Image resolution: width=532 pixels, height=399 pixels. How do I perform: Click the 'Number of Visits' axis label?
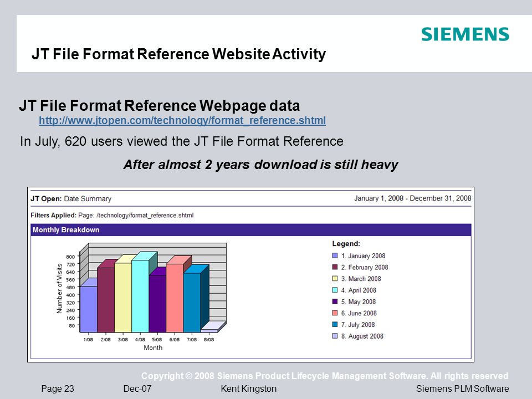59,288
